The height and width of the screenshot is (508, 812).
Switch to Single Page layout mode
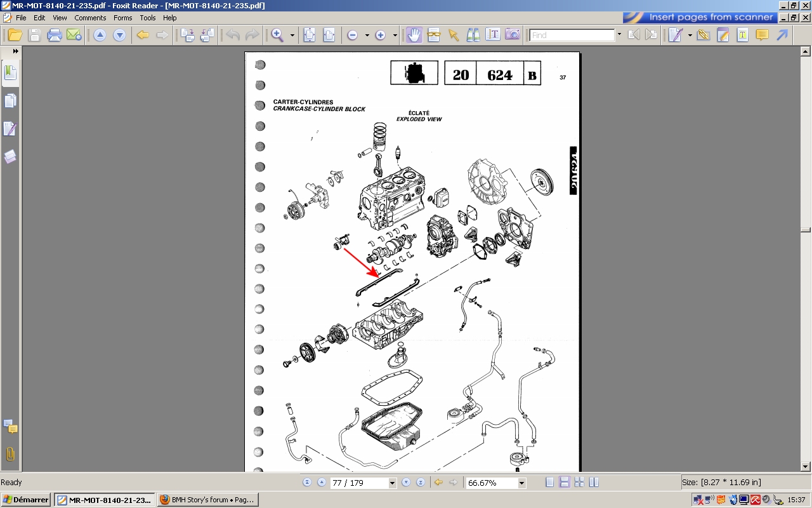click(x=550, y=483)
